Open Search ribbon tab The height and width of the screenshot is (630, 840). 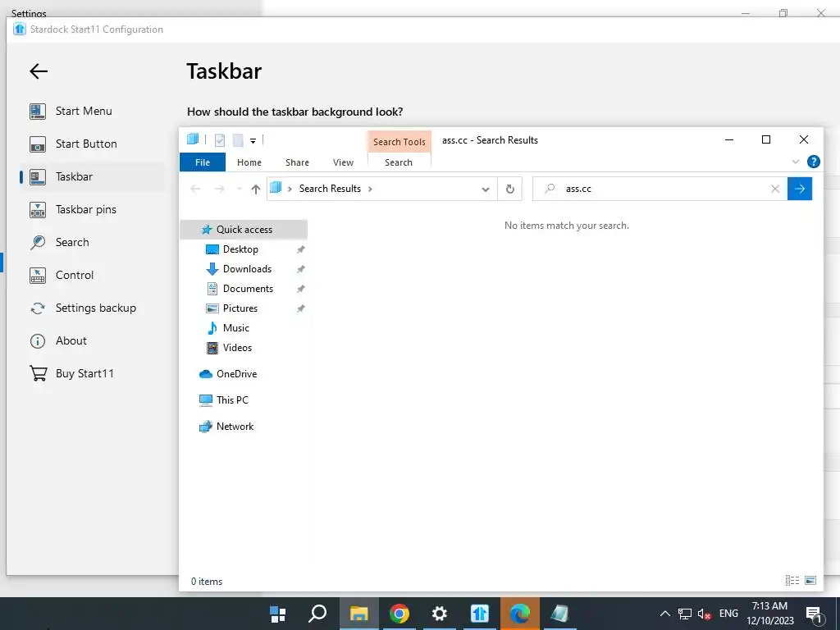click(x=399, y=162)
